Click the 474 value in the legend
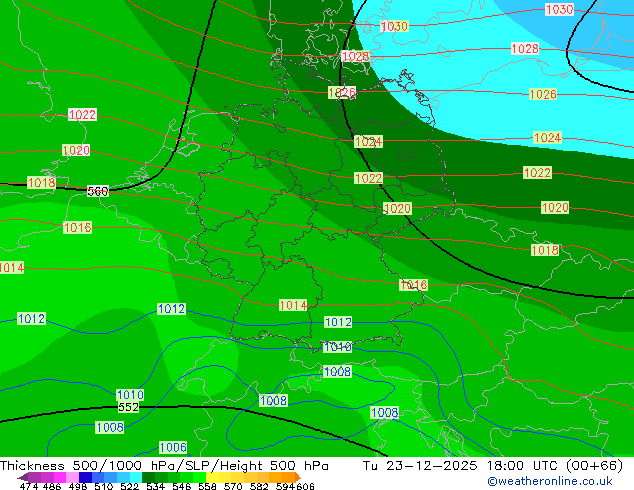The width and height of the screenshot is (634, 490). [29, 486]
